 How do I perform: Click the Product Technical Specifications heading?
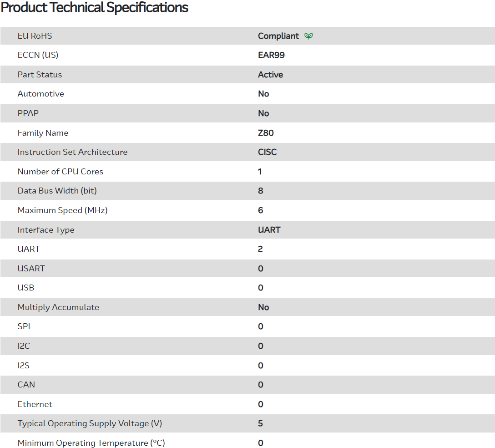[95, 8]
